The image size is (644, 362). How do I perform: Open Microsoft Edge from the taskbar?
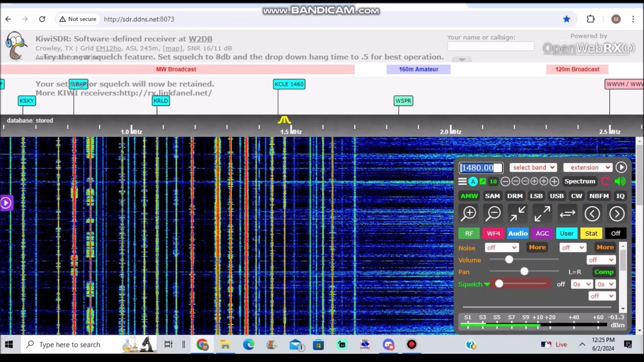(249, 344)
